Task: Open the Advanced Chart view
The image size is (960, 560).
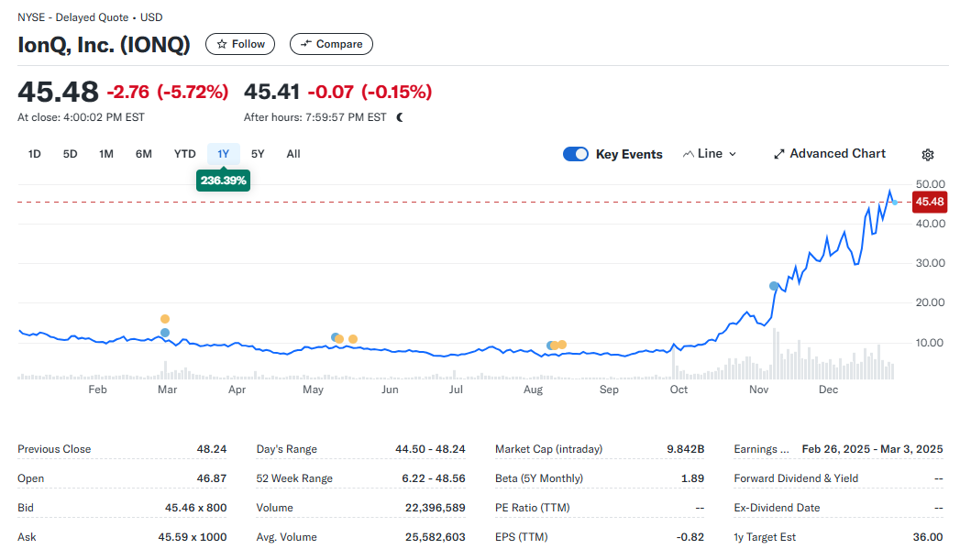Action: tap(830, 154)
